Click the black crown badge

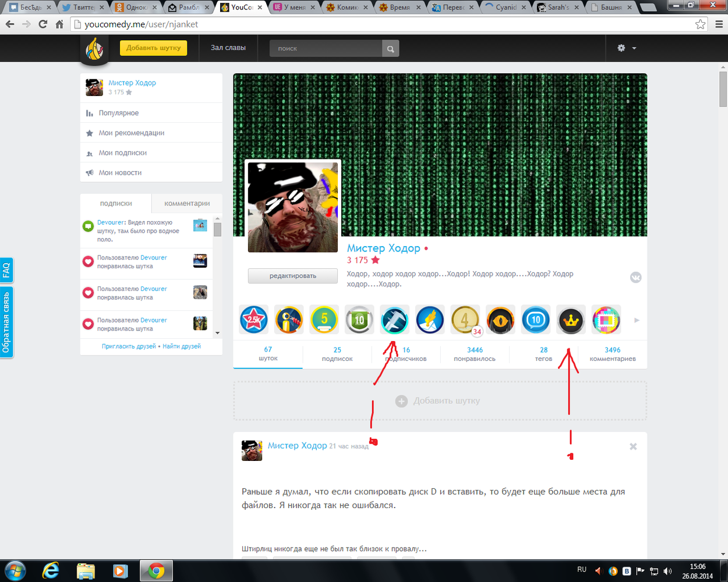(571, 320)
